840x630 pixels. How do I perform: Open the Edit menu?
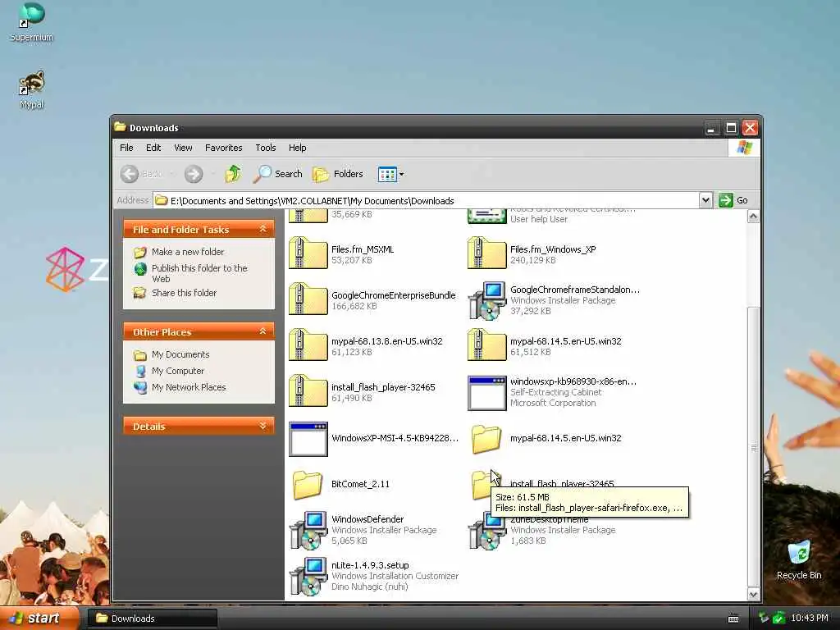[153, 148]
